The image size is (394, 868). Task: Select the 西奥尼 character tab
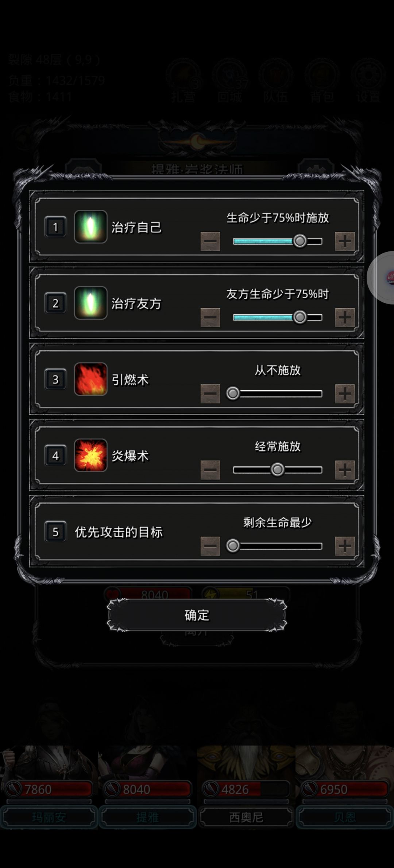[246, 817]
